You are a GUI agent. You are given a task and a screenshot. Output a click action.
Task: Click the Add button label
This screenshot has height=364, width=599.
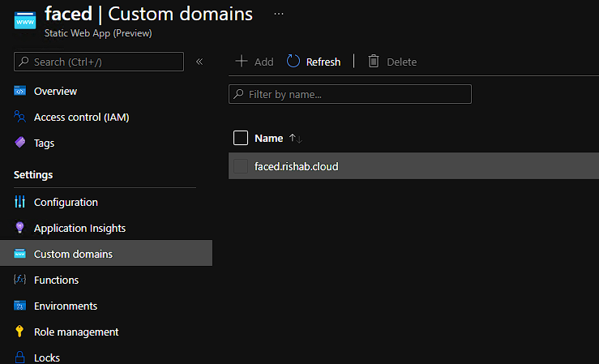(264, 62)
